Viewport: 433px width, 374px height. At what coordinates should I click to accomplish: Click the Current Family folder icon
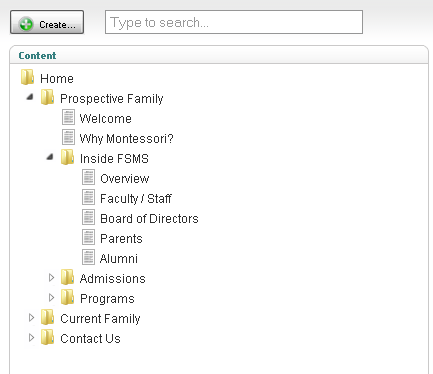47,317
